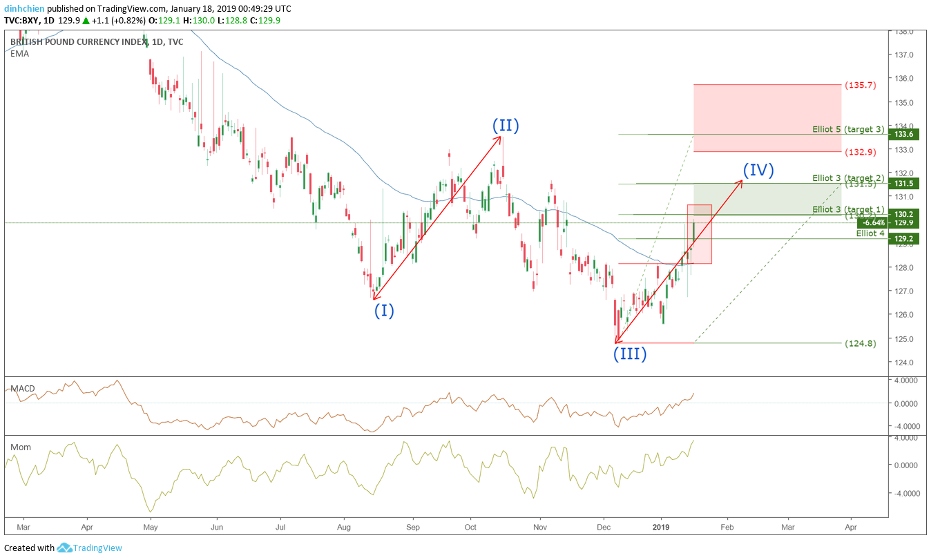The image size is (931, 560).
Task: Select the 'Elliot 3 (target 2)' label
Action: [848, 178]
